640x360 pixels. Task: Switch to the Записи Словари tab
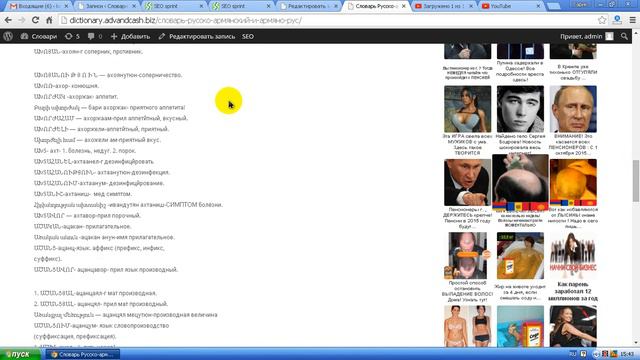[x=107, y=6]
